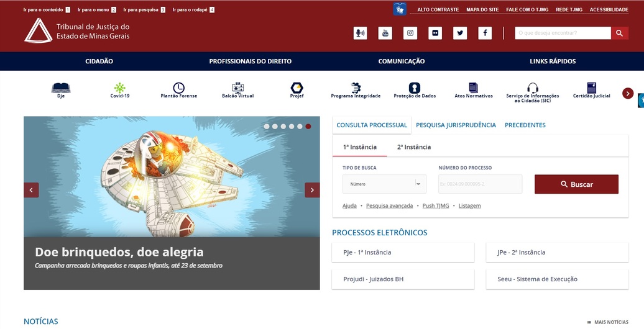644x329 pixels.
Task: Select the first carousel dot
Action: coord(267,127)
